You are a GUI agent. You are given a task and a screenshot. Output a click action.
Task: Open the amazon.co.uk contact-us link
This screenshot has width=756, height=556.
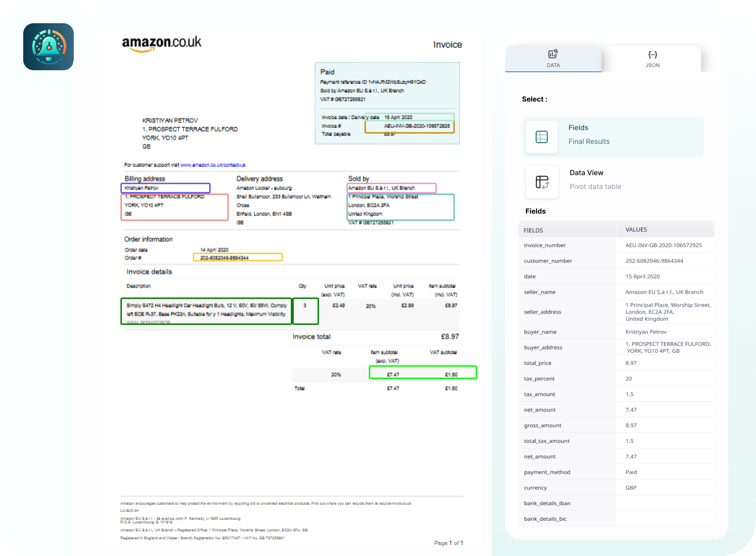(213, 165)
